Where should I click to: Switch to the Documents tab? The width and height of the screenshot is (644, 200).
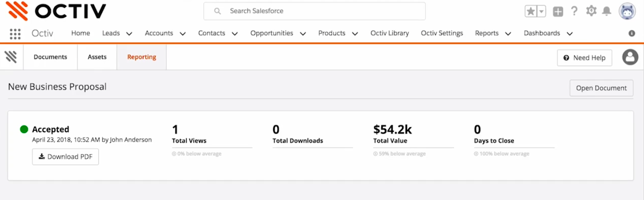[x=50, y=57]
